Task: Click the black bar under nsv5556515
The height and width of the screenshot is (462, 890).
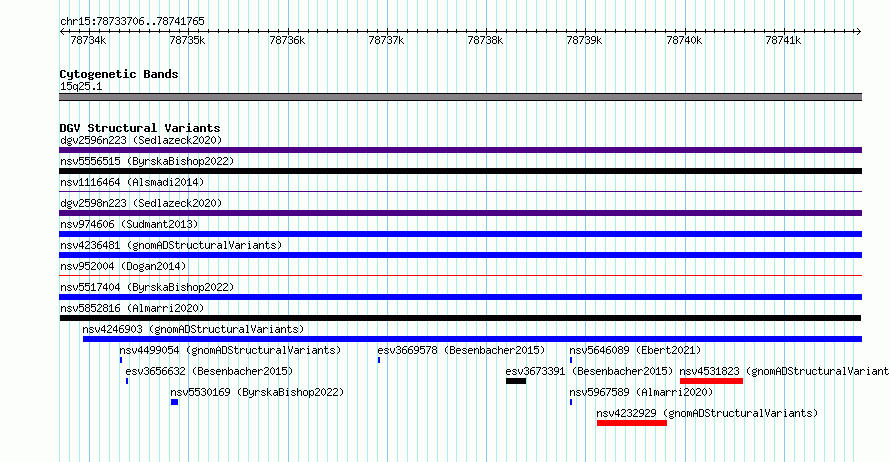Action: 460,171
